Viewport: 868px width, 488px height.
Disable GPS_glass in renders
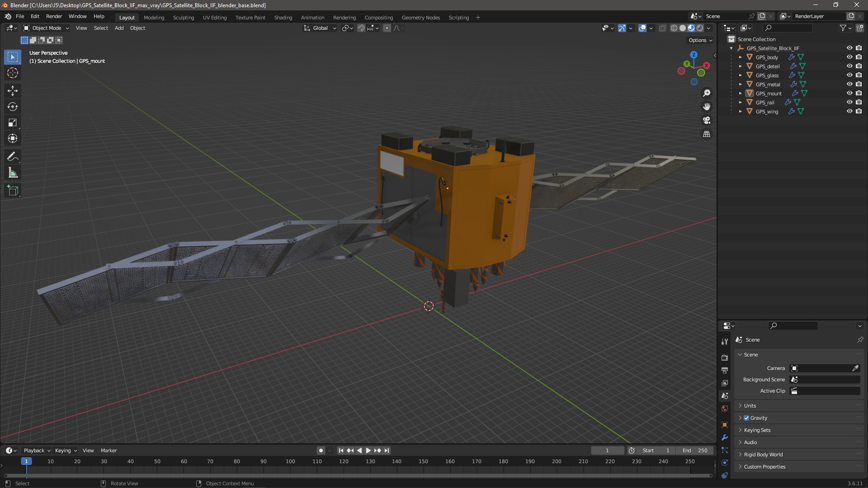859,75
